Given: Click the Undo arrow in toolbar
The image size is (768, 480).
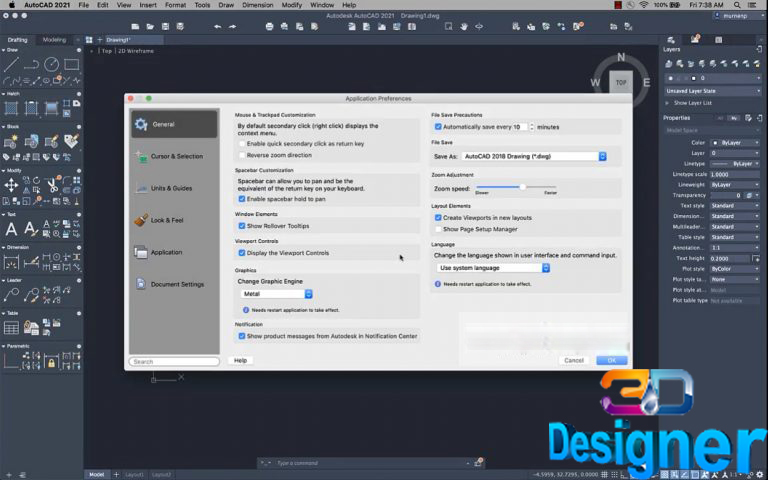Looking at the screenshot, I should (x=217, y=26).
